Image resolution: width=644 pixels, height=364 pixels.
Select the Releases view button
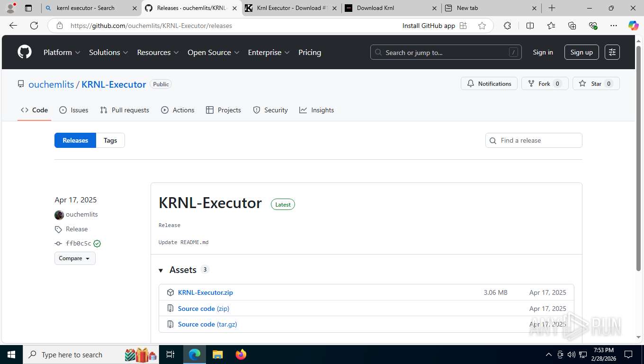[x=75, y=140]
